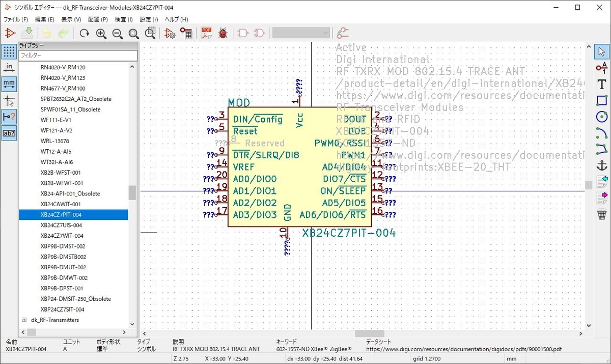Click the zoom in magnifier icon

[x=101, y=34]
